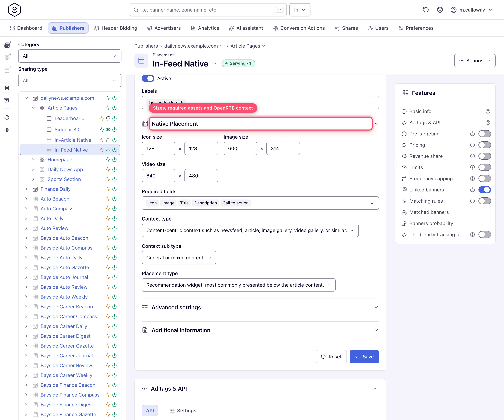
Task: Enable the Pricing feature toggle
Action: click(485, 145)
